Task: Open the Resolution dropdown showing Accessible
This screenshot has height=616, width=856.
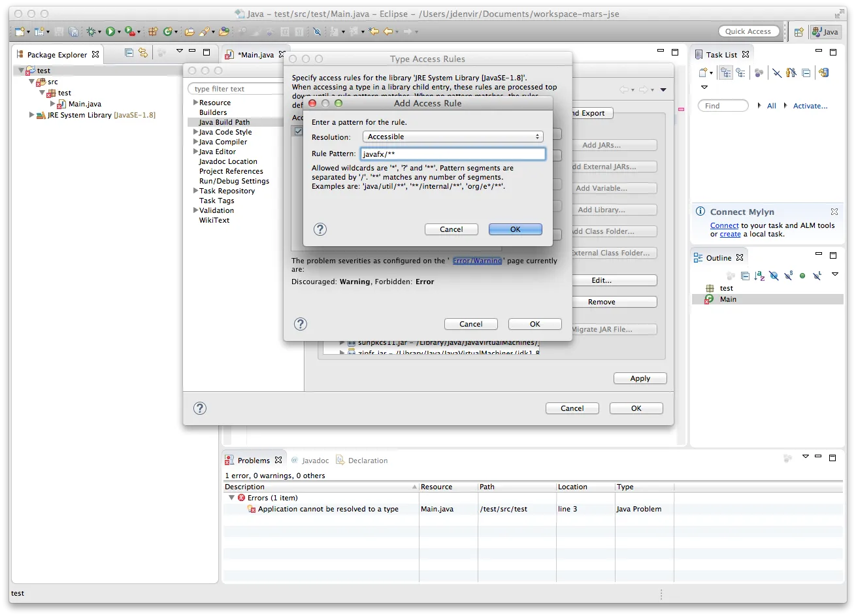Action: click(x=453, y=137)
